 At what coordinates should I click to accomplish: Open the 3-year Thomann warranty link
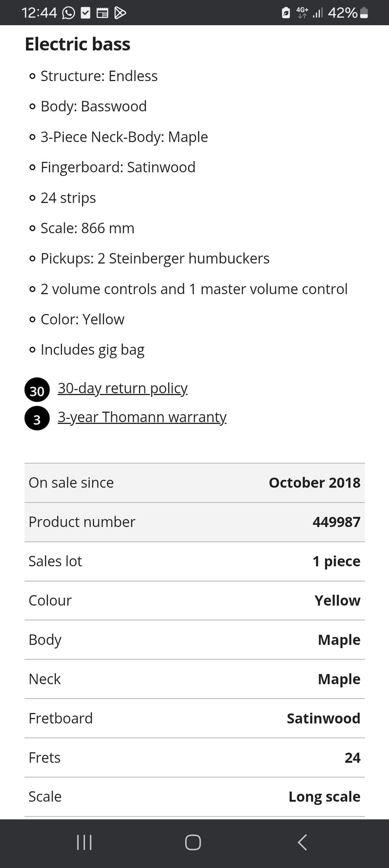tap(142, 417)
